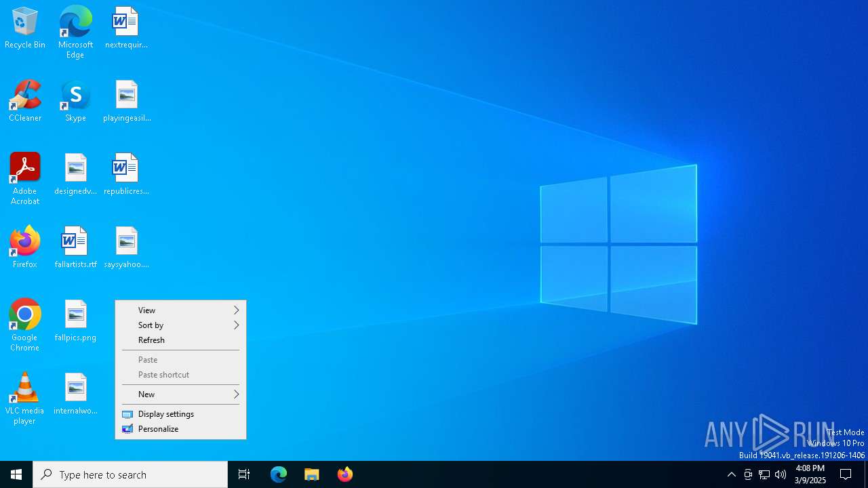Select the Firefox desktop shortcut

point(25,248)
